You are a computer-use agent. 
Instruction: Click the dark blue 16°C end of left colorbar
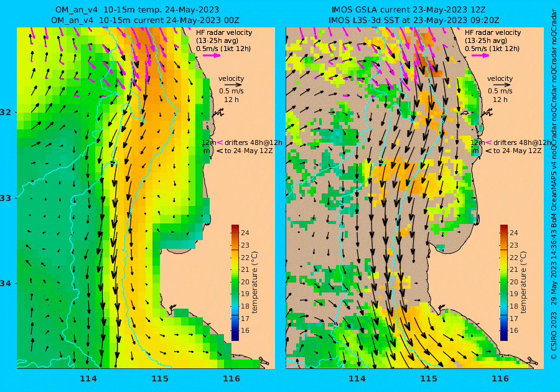coord(235,337)
